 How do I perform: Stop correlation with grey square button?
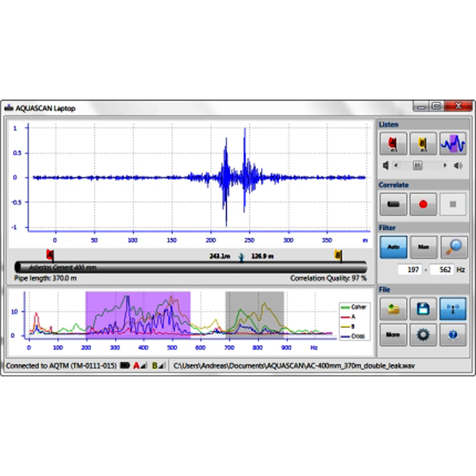click(453, 204)
